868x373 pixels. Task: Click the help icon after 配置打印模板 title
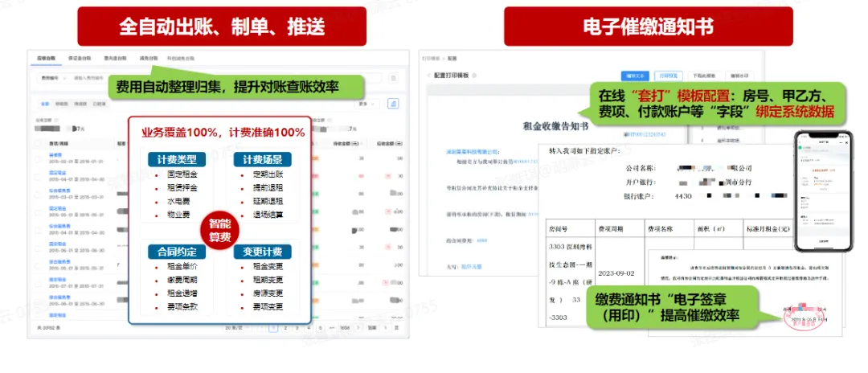(474, 76)
